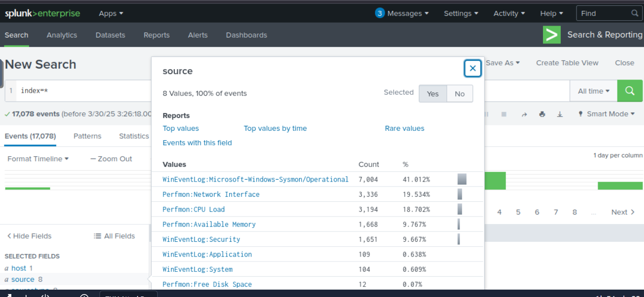The width and height of the screenshot is (644, 297).
Task: Set Selected to No
Action: pos(459,94)
